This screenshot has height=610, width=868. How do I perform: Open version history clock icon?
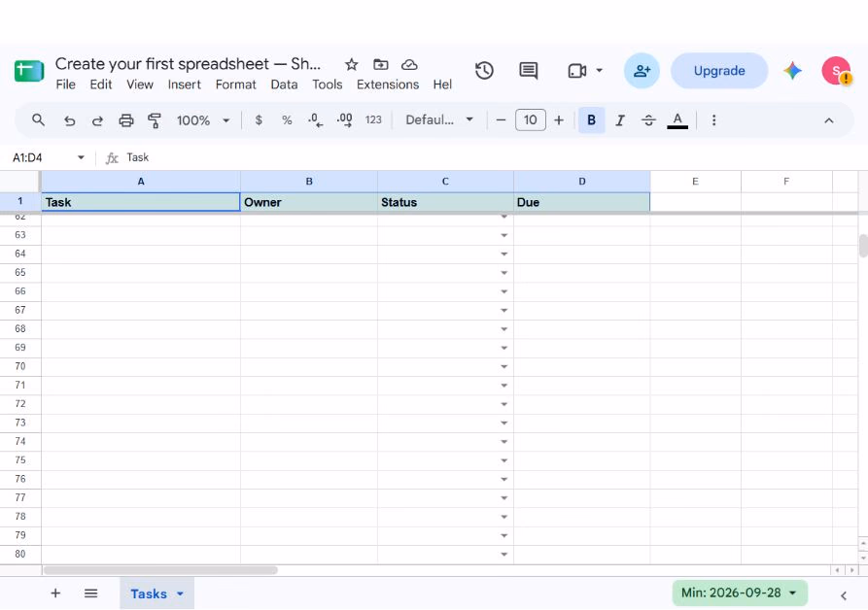(x=484, y=71)
